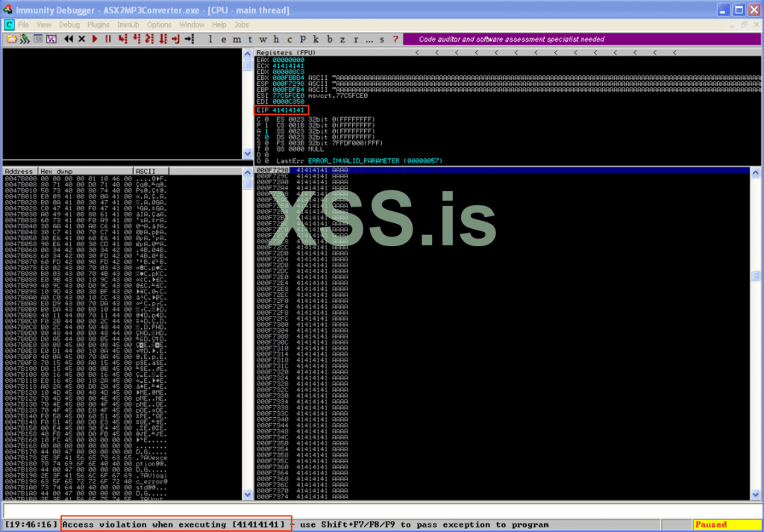Show References via 'r' button

tap(356, 40)
